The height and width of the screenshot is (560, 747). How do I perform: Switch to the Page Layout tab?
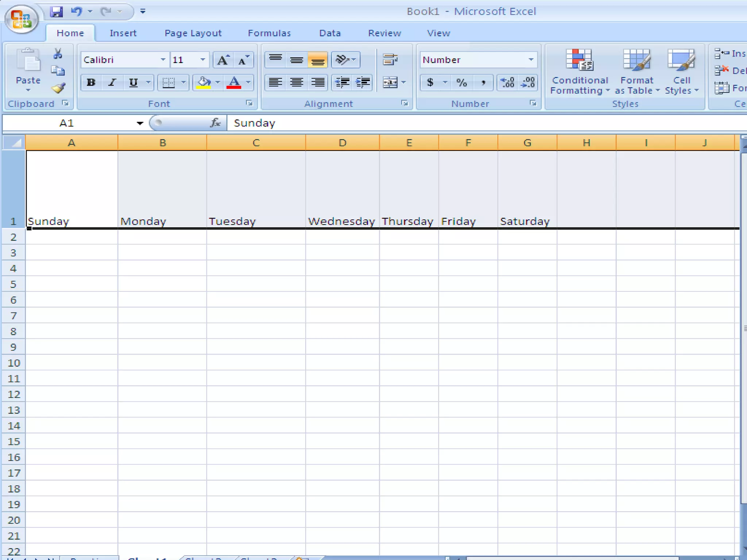pyautogui.click(x=193, y=33)
